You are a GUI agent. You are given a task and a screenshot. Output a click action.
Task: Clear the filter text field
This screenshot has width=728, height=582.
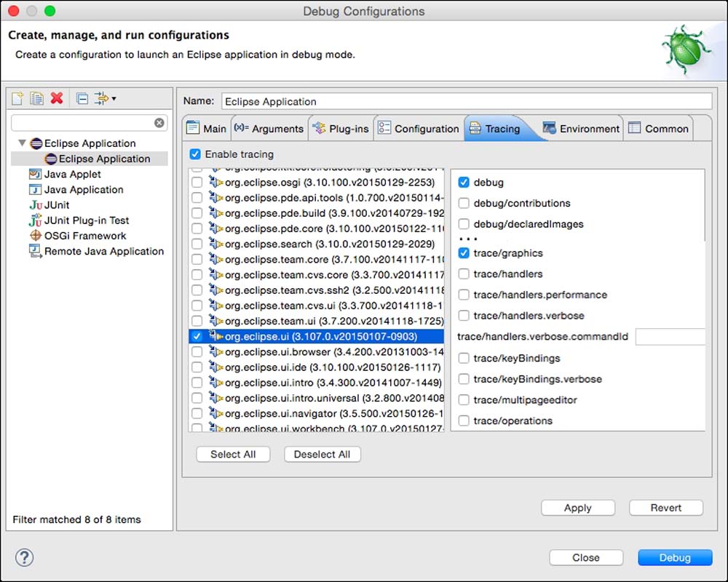point(159,123)
